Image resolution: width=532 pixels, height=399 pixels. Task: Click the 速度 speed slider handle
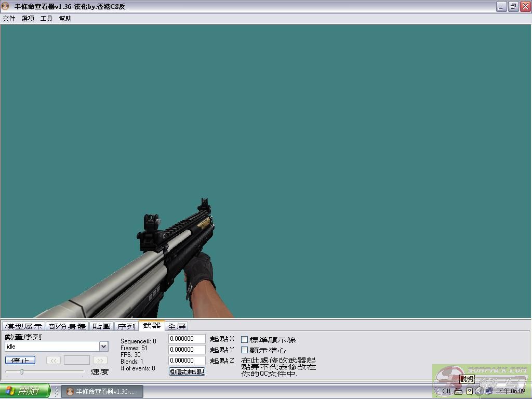coord(21,371)
